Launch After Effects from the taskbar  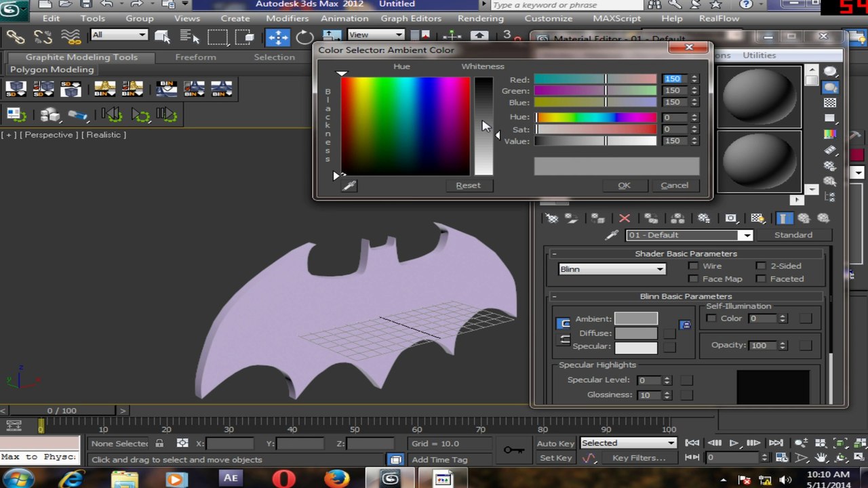(231, 478)
